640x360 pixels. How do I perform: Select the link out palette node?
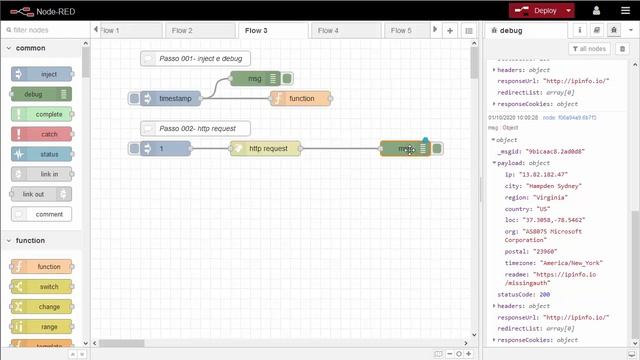(41, 194)
